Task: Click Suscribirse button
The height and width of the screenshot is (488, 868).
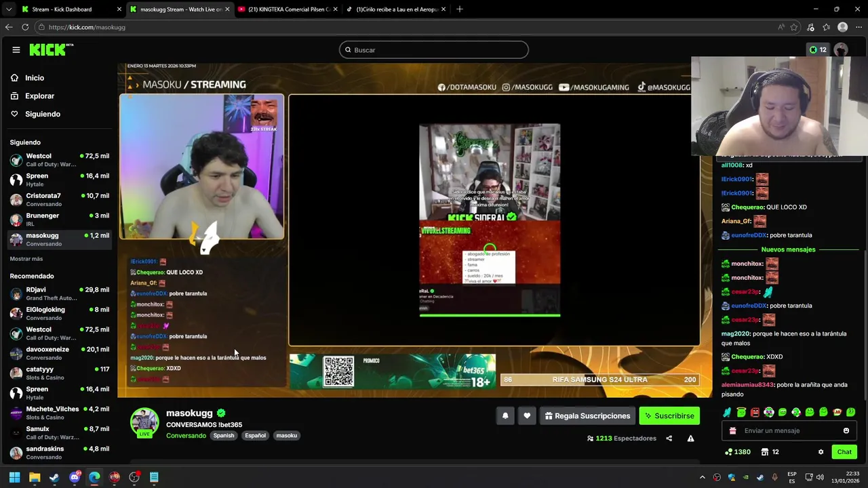Action: tap(669, 416)
